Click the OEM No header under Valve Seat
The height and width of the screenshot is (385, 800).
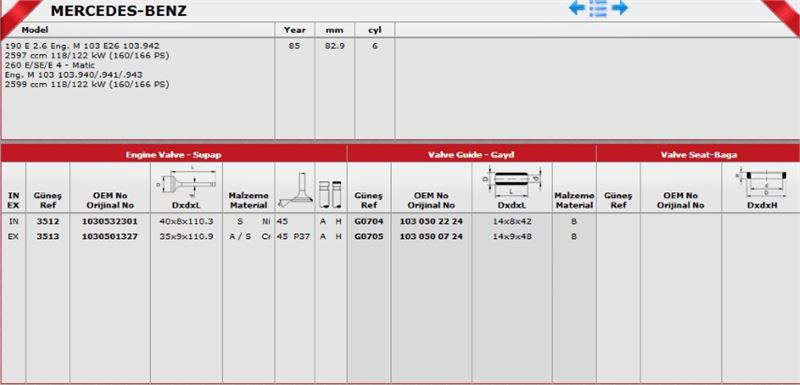point(681,200)
